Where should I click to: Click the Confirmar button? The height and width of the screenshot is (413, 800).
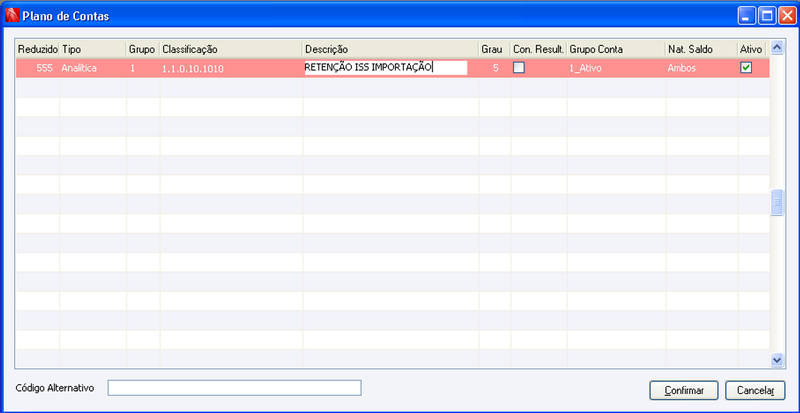click(x=684, y=391)
